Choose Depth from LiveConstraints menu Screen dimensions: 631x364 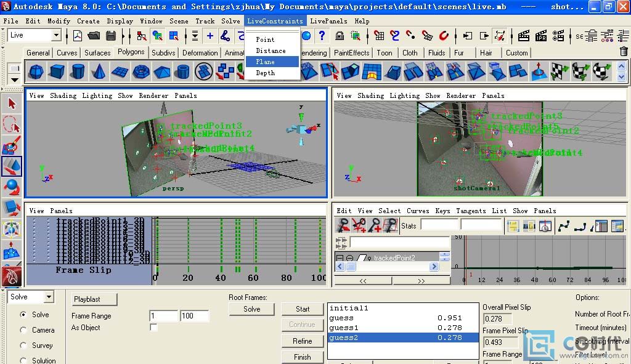click(x=272, y=73)
